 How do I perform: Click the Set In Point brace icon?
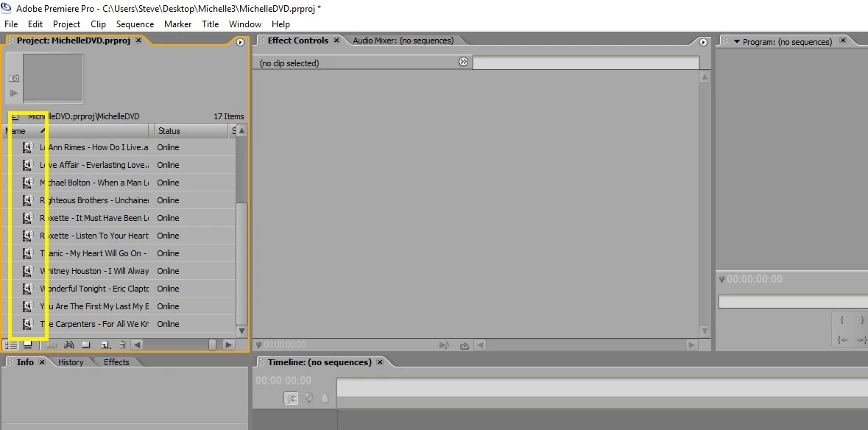coord(841,320)
